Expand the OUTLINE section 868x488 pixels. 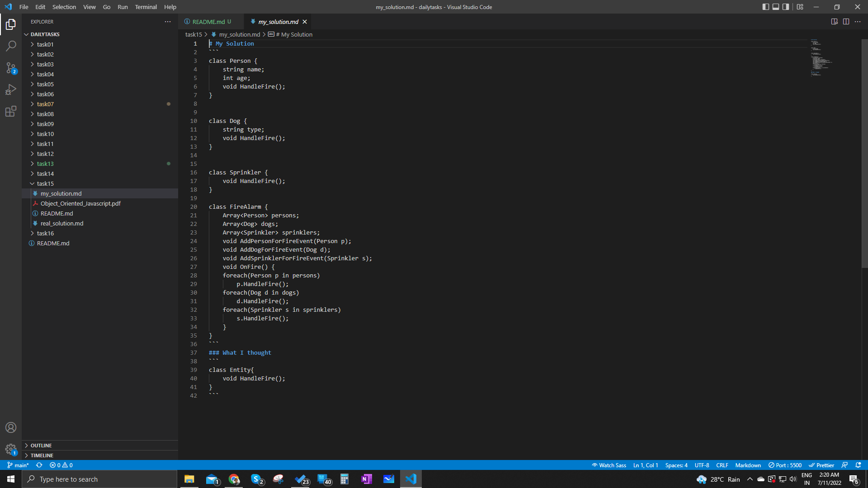click(x=41, y=445)
